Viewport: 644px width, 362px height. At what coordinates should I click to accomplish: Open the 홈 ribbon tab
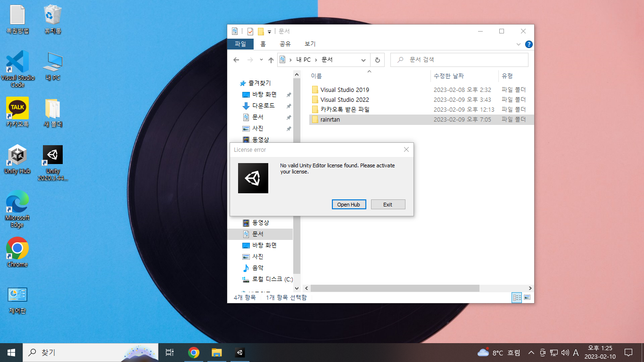263,44
